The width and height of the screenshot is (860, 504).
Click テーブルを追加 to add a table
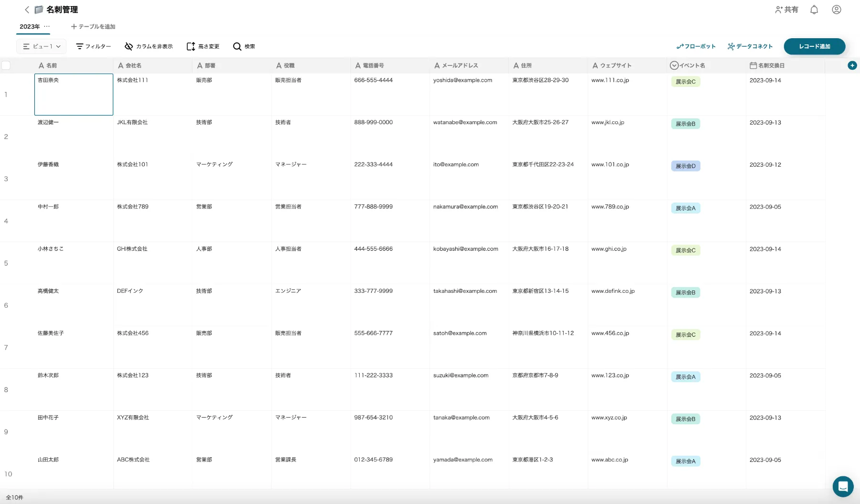pos(93,27)
